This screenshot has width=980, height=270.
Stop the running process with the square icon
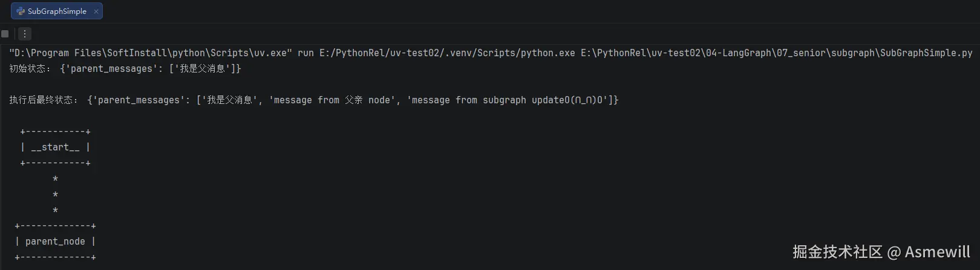[x=5, y=34]
